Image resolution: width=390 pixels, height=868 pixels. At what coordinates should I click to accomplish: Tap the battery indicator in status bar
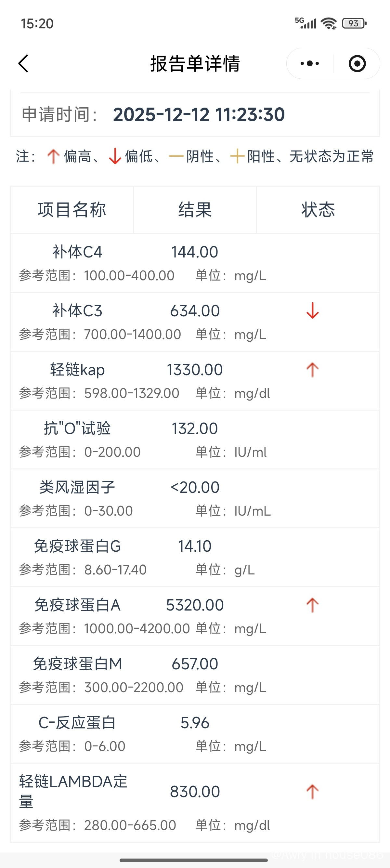click(x=354, y=23)
